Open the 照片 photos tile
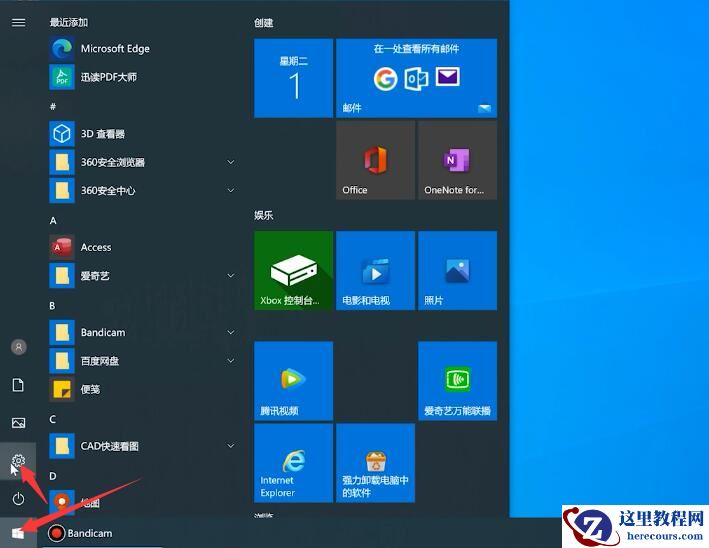Screen dimensions: 709x548 pyautogui.click(x=458, y=270)
